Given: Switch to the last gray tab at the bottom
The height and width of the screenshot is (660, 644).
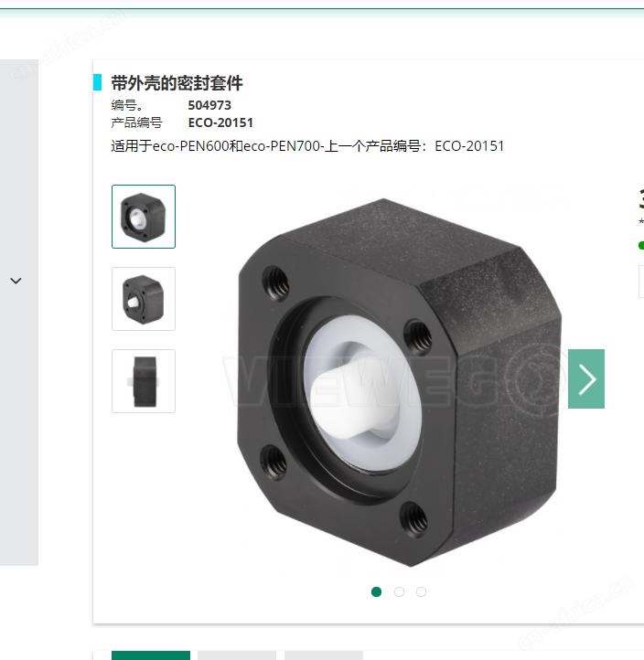Looking at the screenshot, I should click(x=324, y=655).
